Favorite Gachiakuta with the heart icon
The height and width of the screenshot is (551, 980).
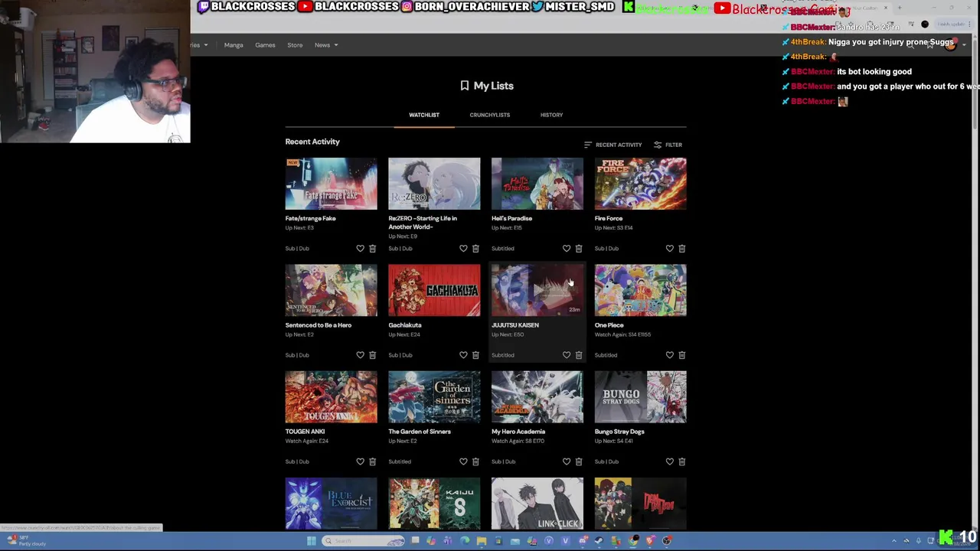[x=463, y=355]
